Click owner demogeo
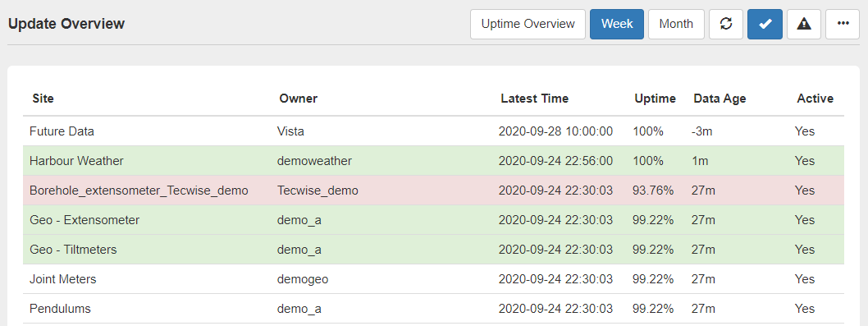The width and height of the screenshot is (868, 326). point(303,279)
